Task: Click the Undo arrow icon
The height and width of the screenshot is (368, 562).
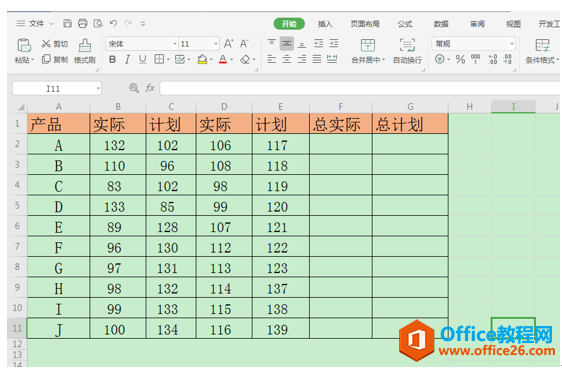Action: 113,24
